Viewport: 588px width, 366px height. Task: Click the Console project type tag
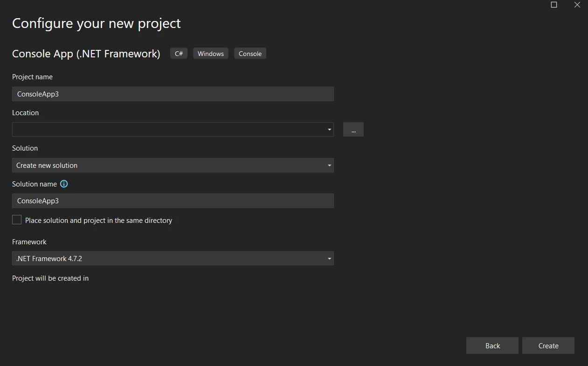click(250, 54)
